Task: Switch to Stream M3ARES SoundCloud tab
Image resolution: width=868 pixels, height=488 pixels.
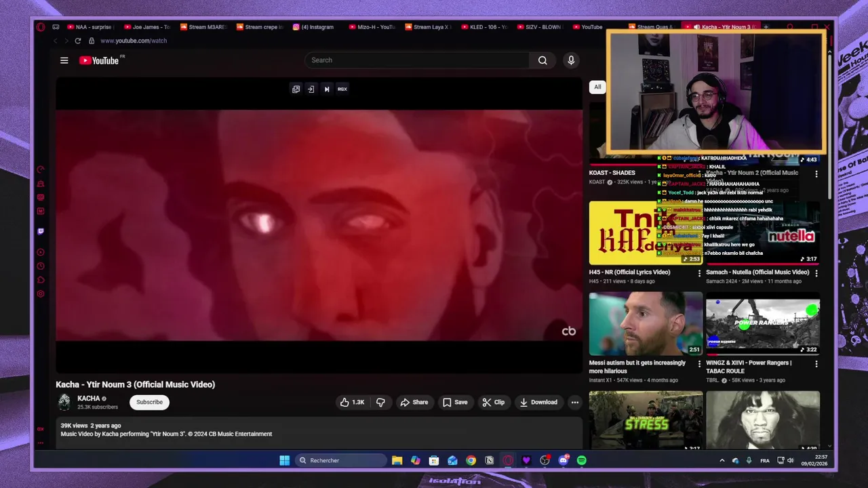Action: coord(202,27)
